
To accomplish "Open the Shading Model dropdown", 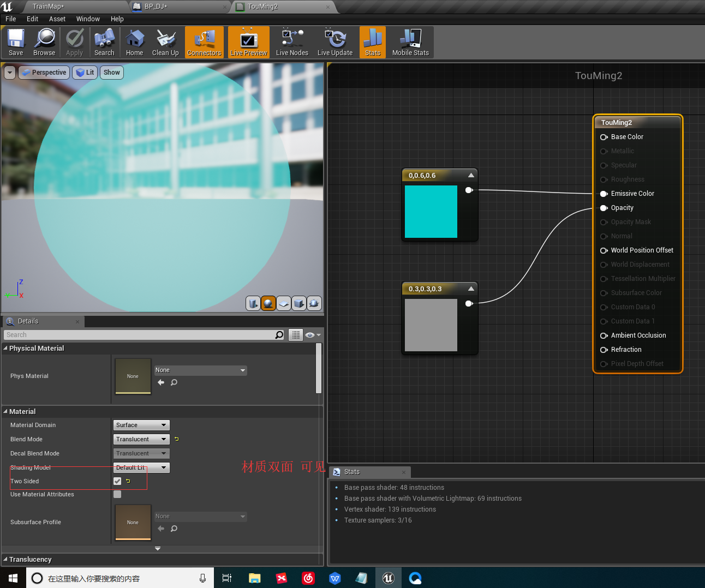I will click(141, 467).
